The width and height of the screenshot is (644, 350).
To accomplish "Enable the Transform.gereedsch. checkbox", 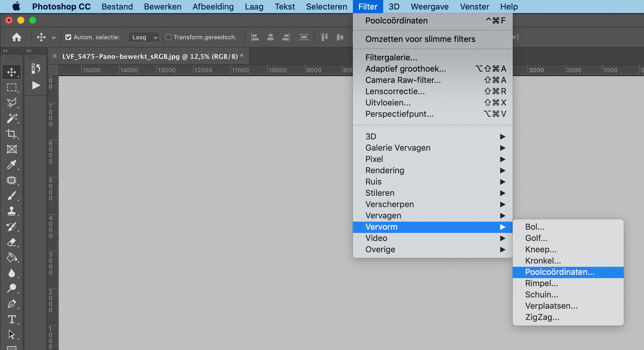I will coord(168,37).
